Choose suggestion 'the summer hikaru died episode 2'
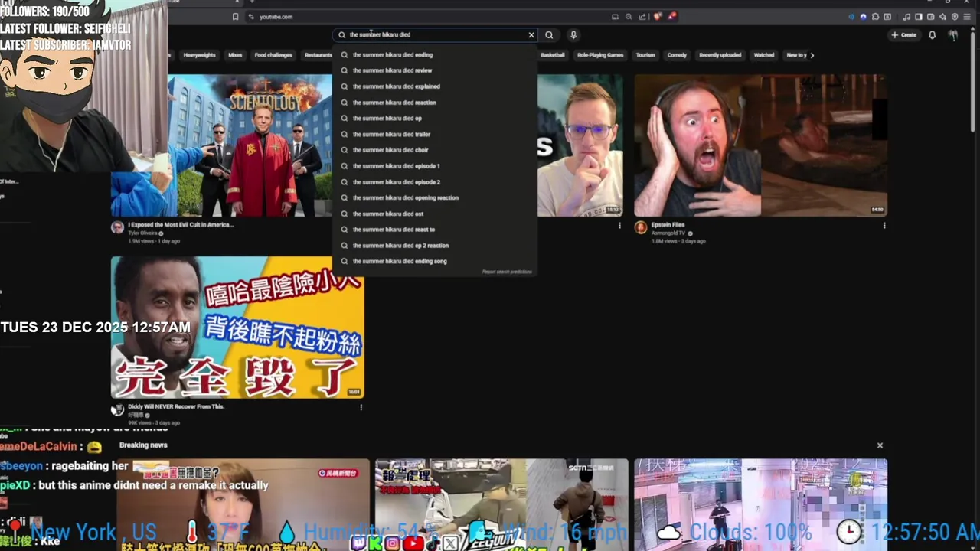Viewport: 980px width, 551px height. point(434,182)
